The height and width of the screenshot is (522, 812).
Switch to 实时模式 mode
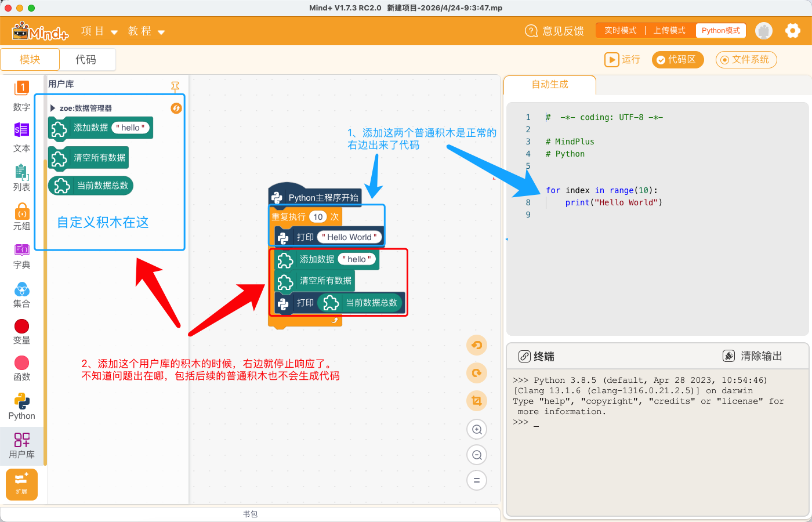point(620,30)
